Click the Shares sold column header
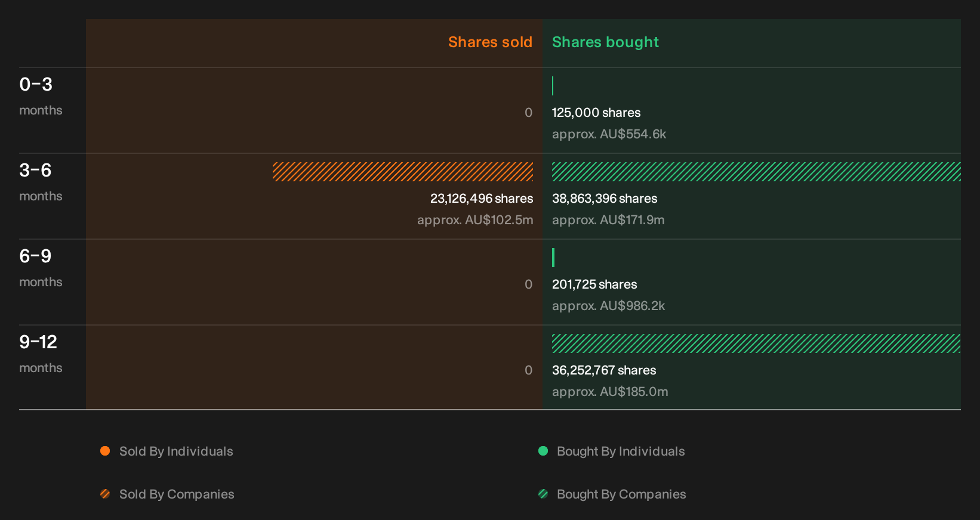This screenshot has height=520, width=980. pyautogui.click(x=490, y=42)
